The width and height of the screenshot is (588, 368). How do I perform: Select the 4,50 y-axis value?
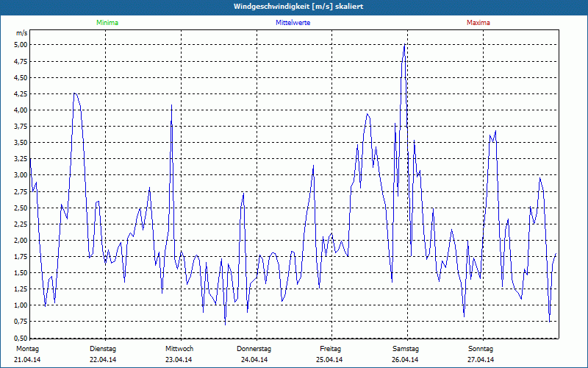click(21, 78)
